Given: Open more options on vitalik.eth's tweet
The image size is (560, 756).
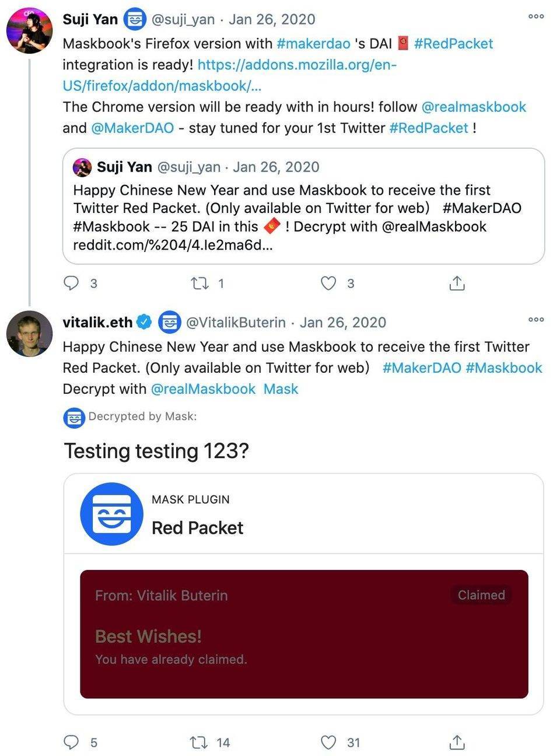Looking at the screenshot, I should 535,320.
